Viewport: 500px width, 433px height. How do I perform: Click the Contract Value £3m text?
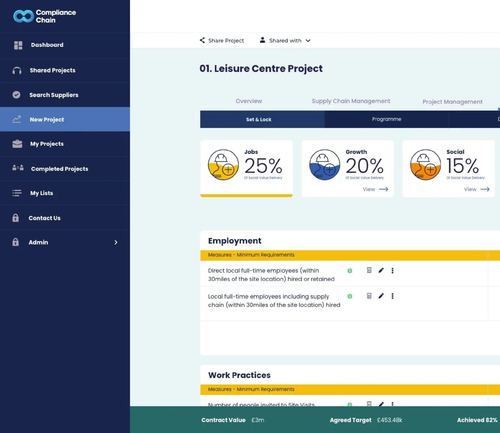click(233, 420)
